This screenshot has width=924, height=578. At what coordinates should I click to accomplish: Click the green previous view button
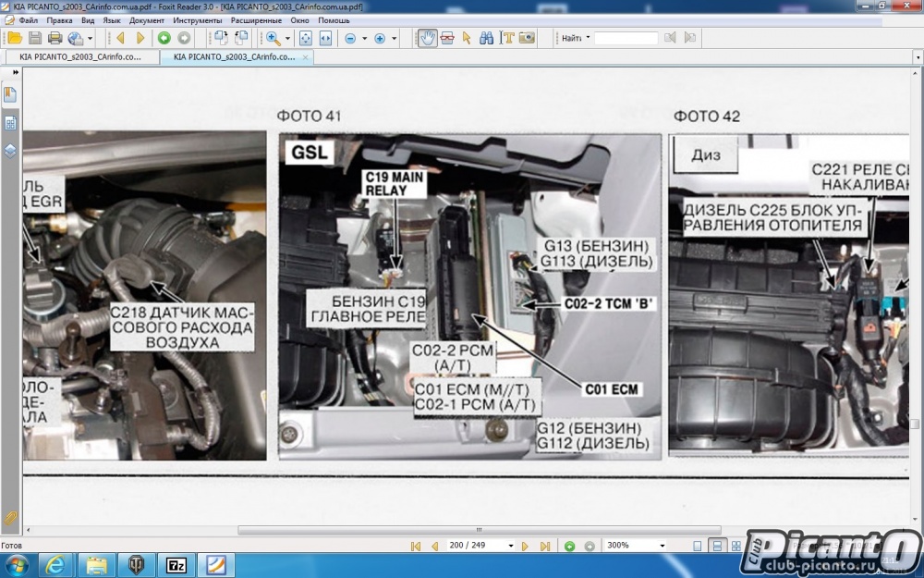tap(164, 38)
